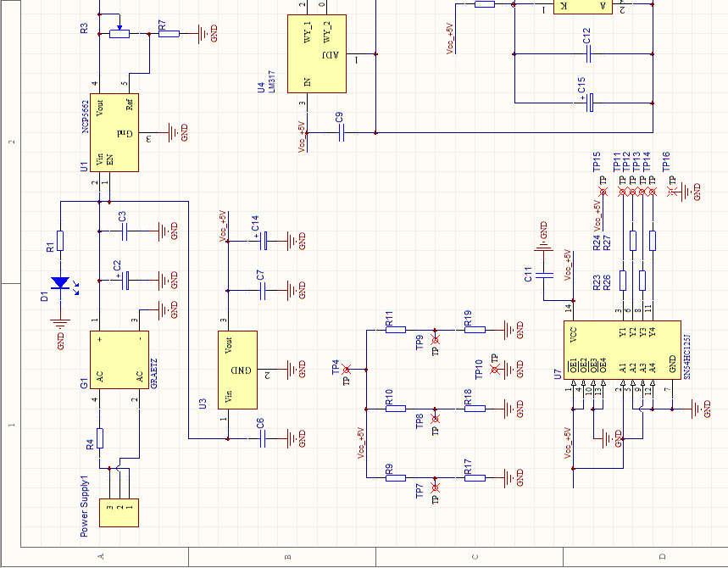This screenshot has height=568, width=728.
Task: Click the 'U3' designator text
Action: pos(203,404)
